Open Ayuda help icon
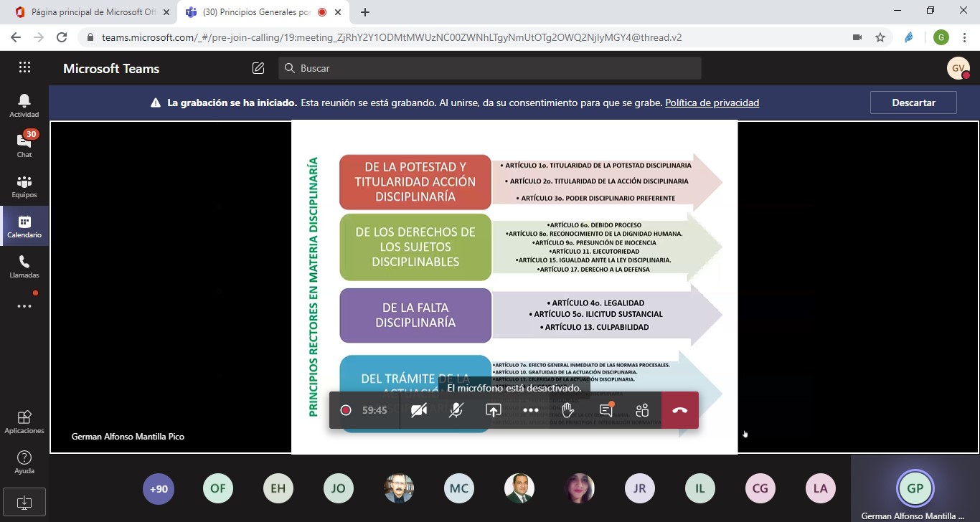This screenshot has height=522, width=980. pos(24,462)
